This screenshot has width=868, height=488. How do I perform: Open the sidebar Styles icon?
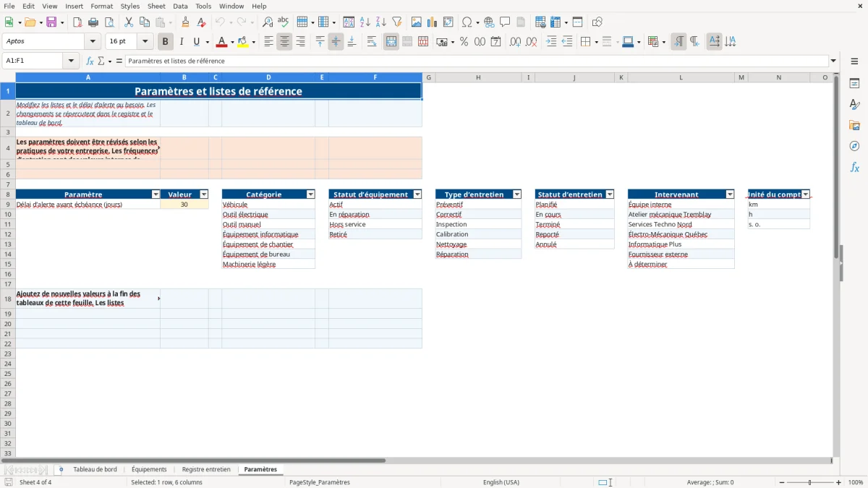click(854, 104)
